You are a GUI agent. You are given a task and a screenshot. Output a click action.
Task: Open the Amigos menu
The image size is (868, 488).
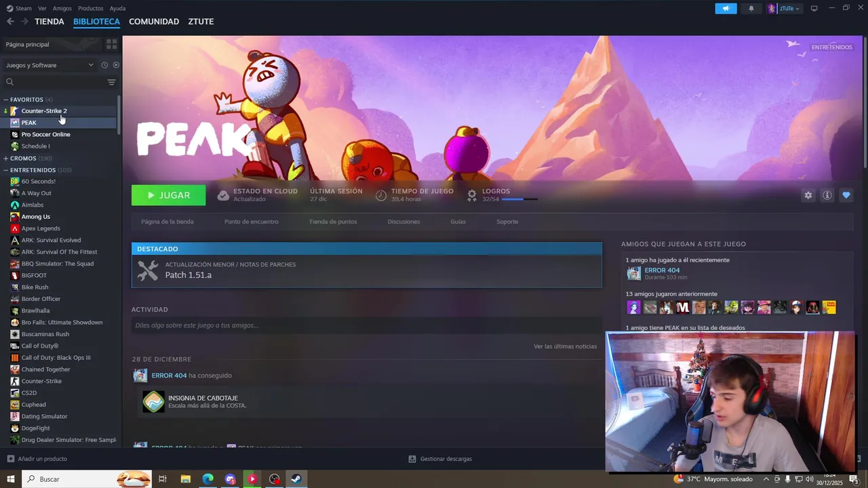pos(62,8)
